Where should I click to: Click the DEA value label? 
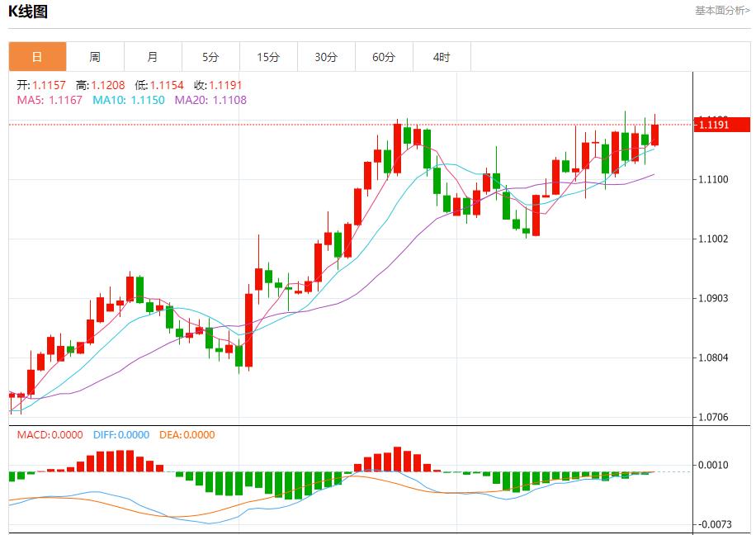click(x=185, y=435)
